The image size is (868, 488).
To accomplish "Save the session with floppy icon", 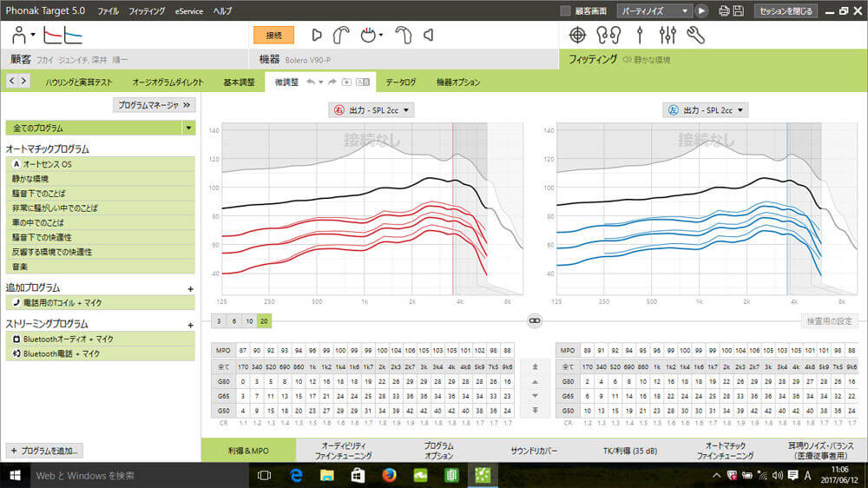I will 739,10.
